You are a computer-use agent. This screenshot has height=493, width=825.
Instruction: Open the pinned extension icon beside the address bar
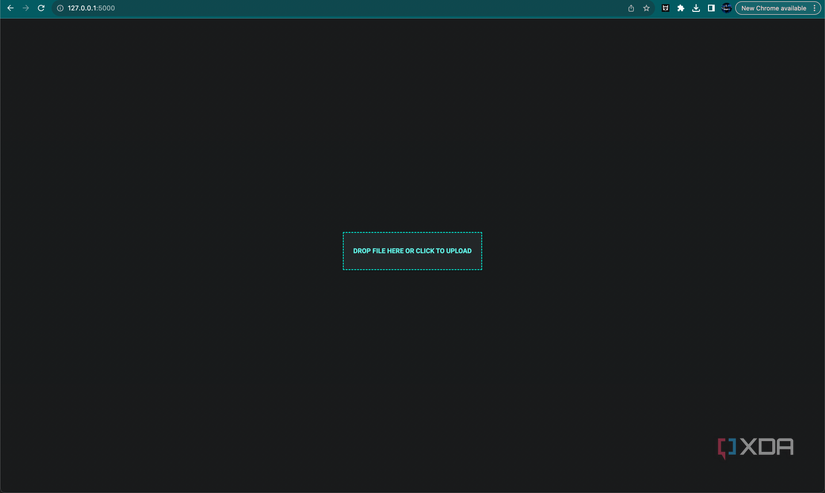pos(666,8)
